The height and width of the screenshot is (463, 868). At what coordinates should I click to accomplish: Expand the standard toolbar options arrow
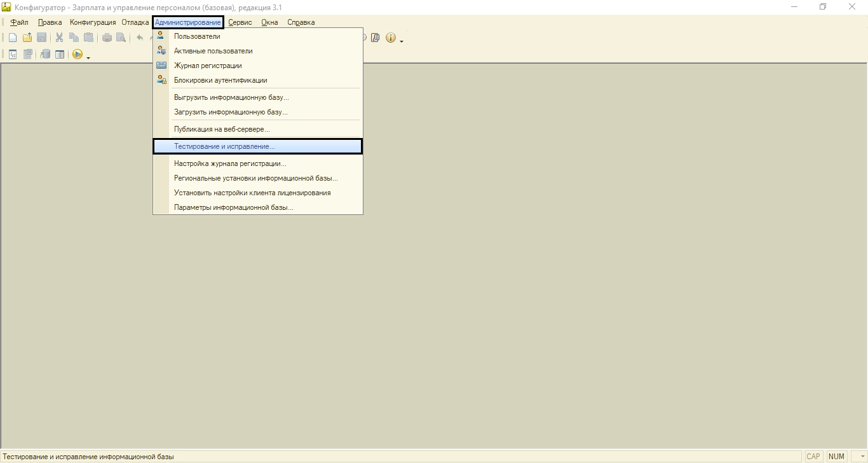click(x=402, y=41)
